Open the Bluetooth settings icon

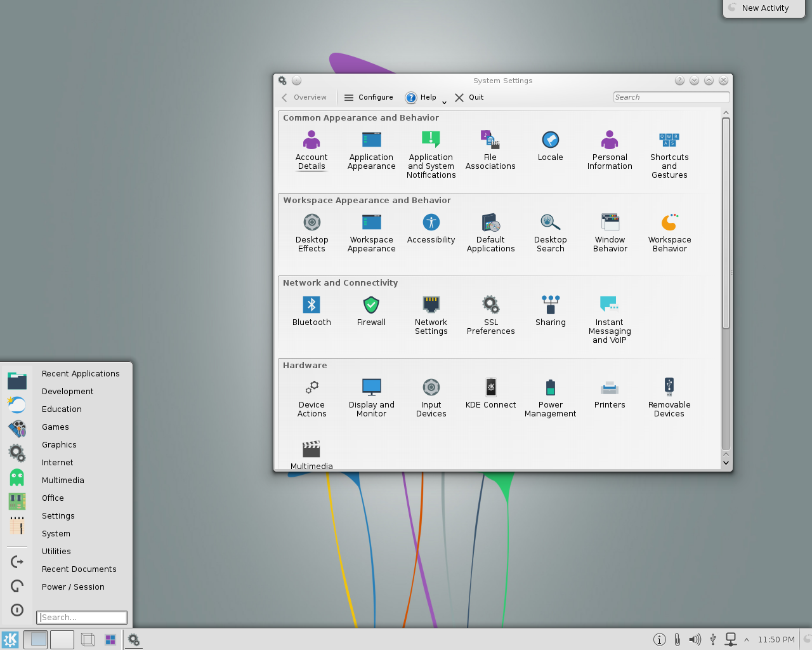pyautogui.click(x=311, y=311)
